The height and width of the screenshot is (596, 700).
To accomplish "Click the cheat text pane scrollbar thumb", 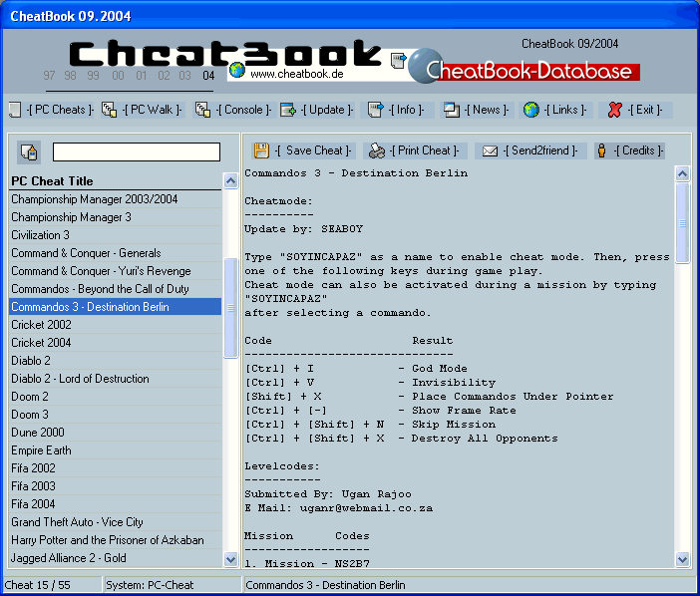I will coord(682,223).
